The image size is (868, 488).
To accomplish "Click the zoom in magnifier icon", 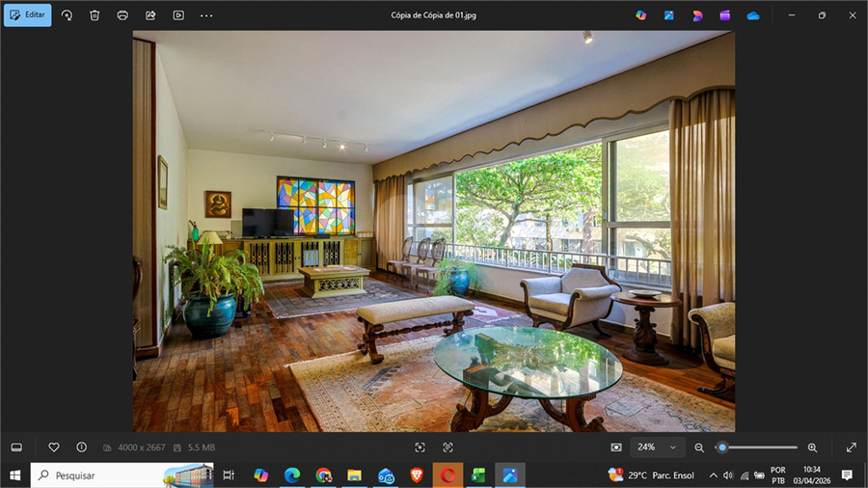I will point(812,447).
